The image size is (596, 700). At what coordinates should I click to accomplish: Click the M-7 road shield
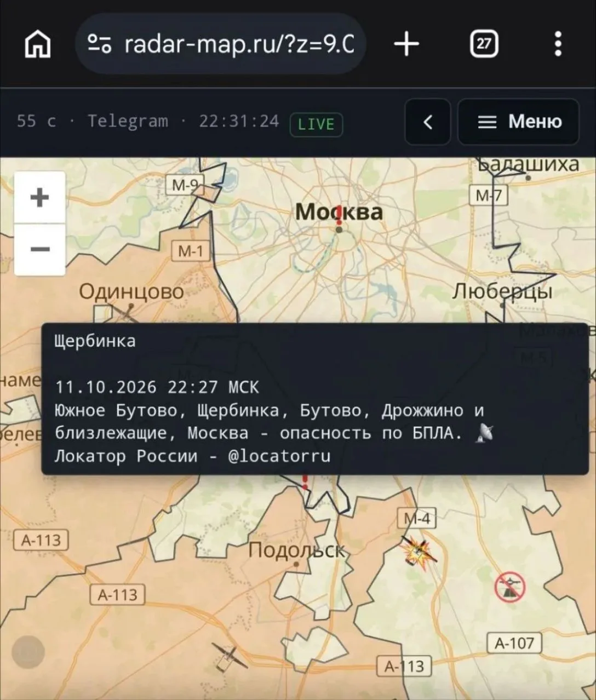pyautogui.click(x=489, y=195)
